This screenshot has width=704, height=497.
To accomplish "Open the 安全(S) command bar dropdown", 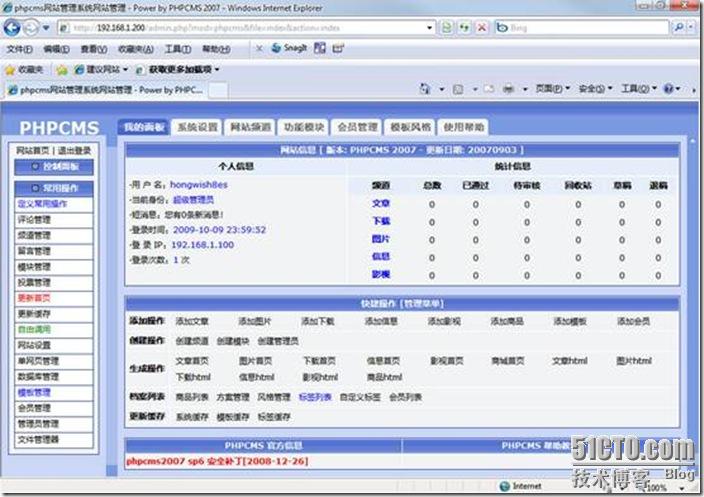I will click(x=595, y=89).
